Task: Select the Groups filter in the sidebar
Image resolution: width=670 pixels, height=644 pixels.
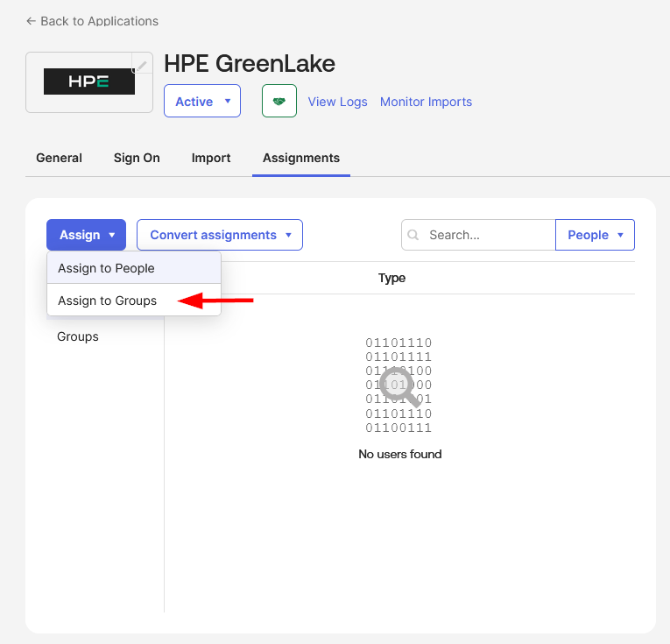Action: (78, 336)
